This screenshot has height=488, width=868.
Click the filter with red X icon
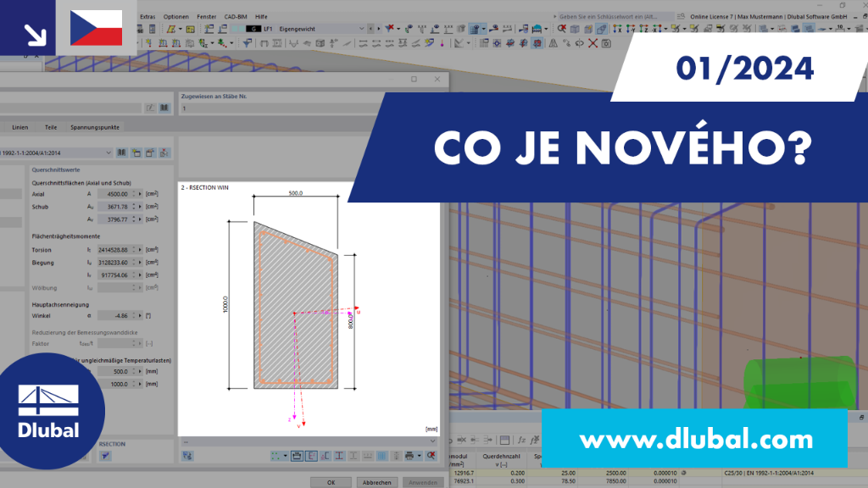(390, 28)
